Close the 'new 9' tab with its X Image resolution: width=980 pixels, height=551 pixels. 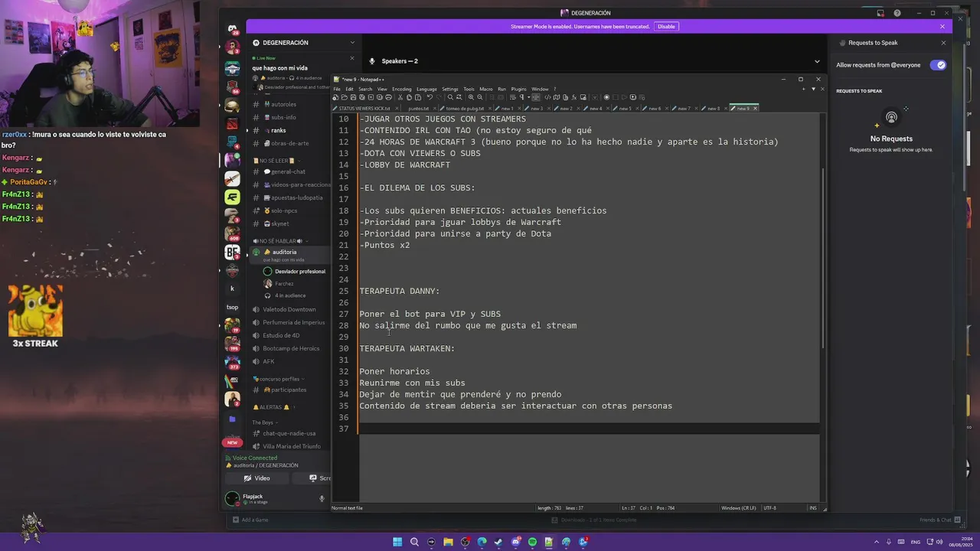[x=755, y=109]
